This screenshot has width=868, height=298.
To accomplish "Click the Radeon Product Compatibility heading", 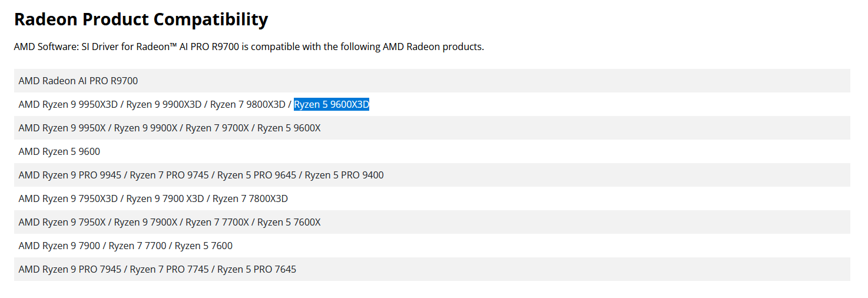I will tap(141, 19).
